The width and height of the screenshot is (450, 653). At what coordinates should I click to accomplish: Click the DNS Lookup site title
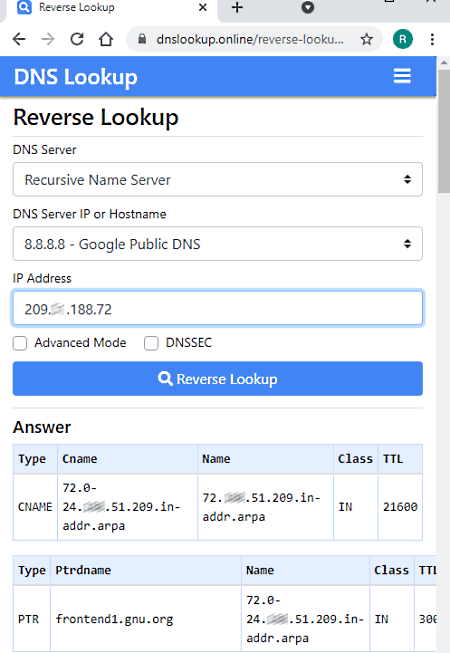(x=75, y=77)
